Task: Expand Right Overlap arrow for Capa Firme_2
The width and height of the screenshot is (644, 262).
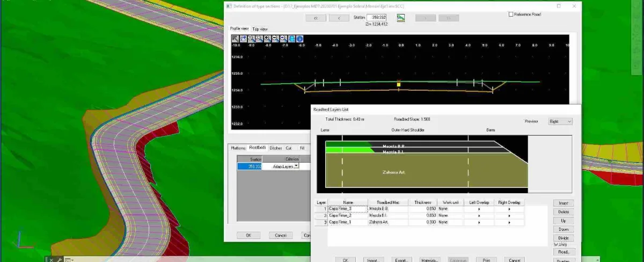Action: pyautogui.click(x=509, y=215)
